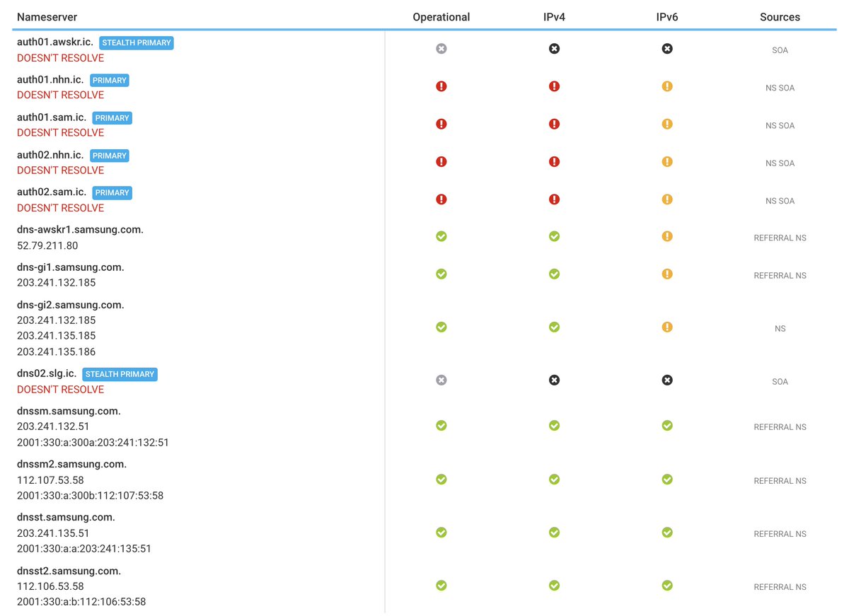Click IPv6 address 2001:330:a:a:203:241:135:51
The width and height of the screenshot is (849, 616).
tap(84, 549)
